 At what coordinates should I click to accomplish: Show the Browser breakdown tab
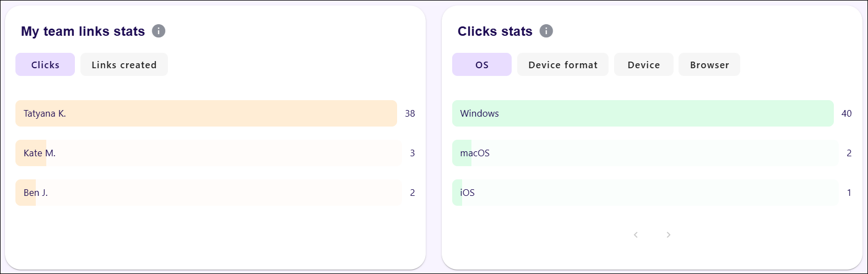(x=709, y=65)
